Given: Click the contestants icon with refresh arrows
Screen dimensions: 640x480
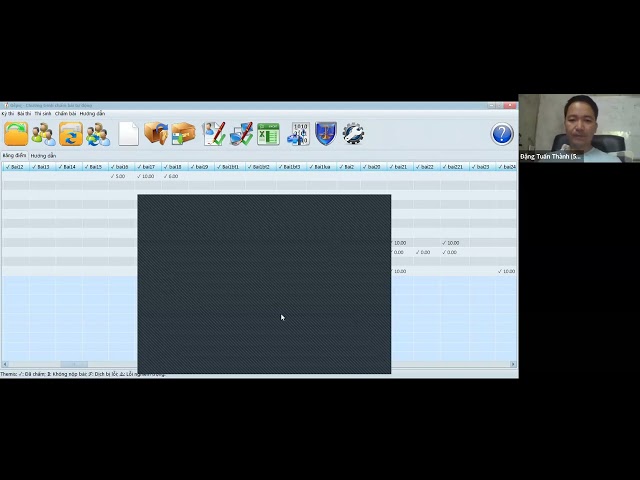Looking at the screenshot, I should pos(98,134).
